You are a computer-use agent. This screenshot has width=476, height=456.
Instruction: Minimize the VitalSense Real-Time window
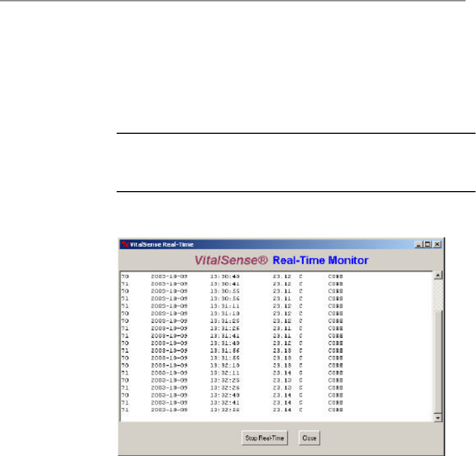coord(419,245)
